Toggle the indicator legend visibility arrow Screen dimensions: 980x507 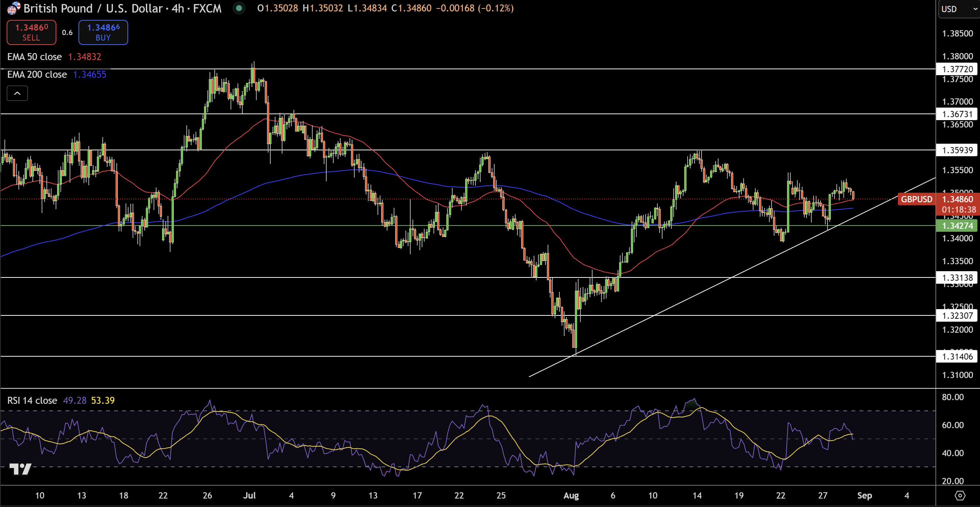[17, 93]
